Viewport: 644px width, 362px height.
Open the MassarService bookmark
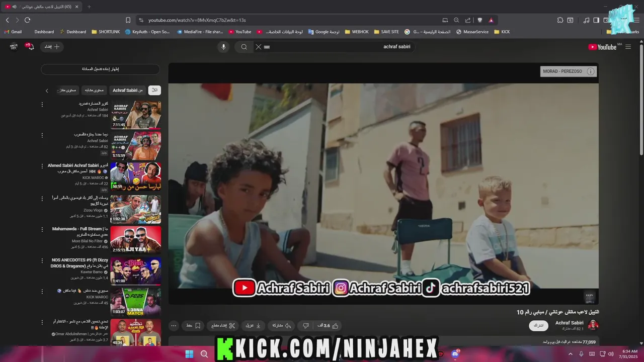472,32
